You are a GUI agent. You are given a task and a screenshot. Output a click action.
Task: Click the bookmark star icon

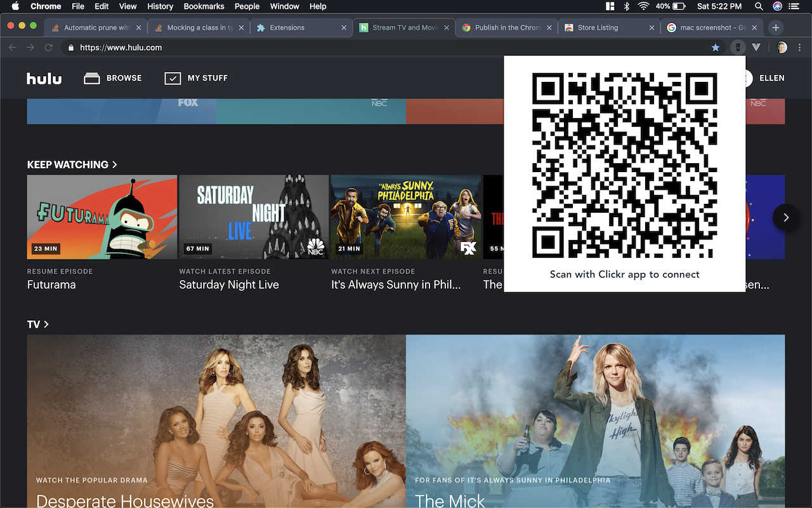(716, 48)
